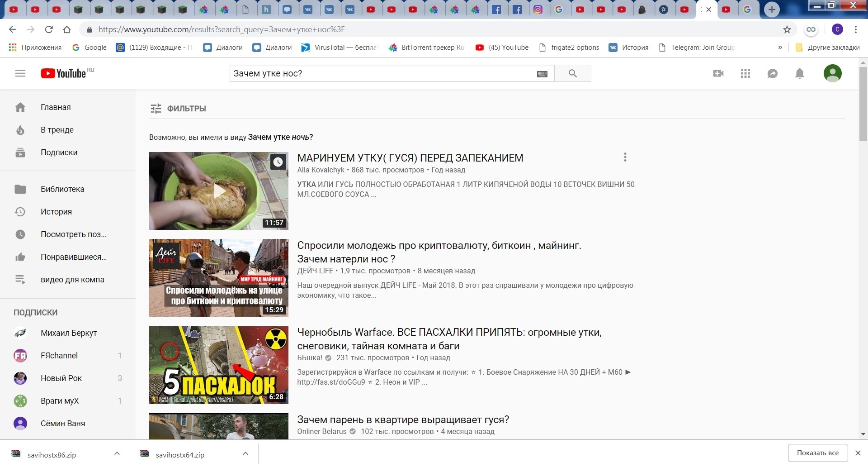This screenshot has height=467, width=868.
Task: Open download options for savihostx86.zip
Action: 117,453
